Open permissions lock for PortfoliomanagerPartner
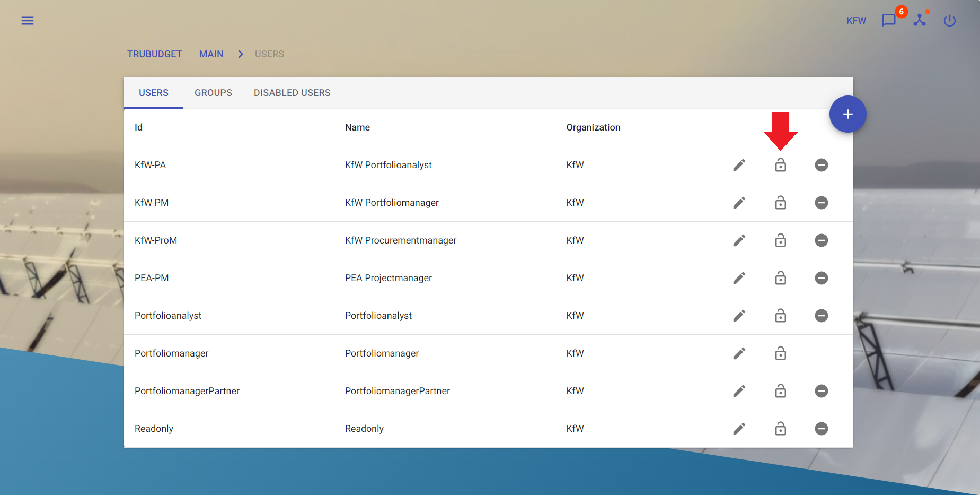 click(x=781, y=391)
